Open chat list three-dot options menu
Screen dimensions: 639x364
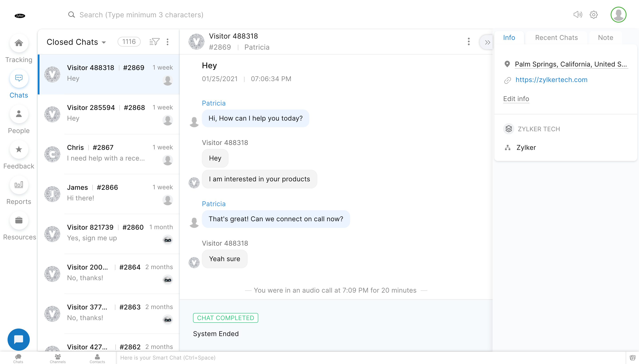click(168, 42)
